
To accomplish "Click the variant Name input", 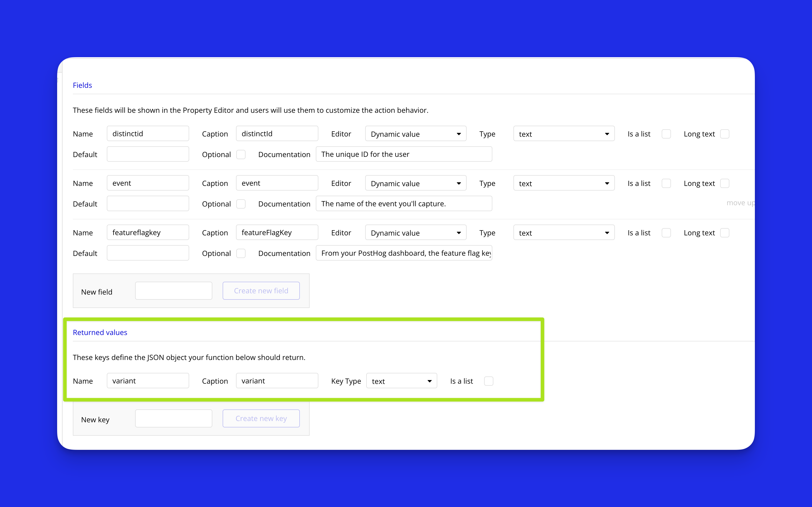I will click(148, 381).
